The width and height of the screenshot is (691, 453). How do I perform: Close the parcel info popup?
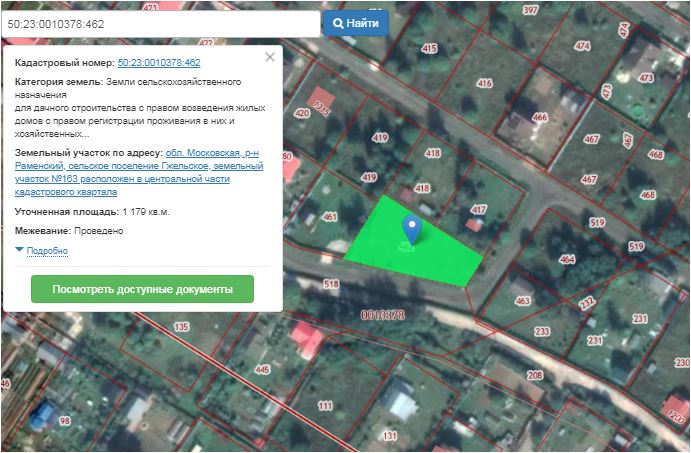(x=269, y=58)
